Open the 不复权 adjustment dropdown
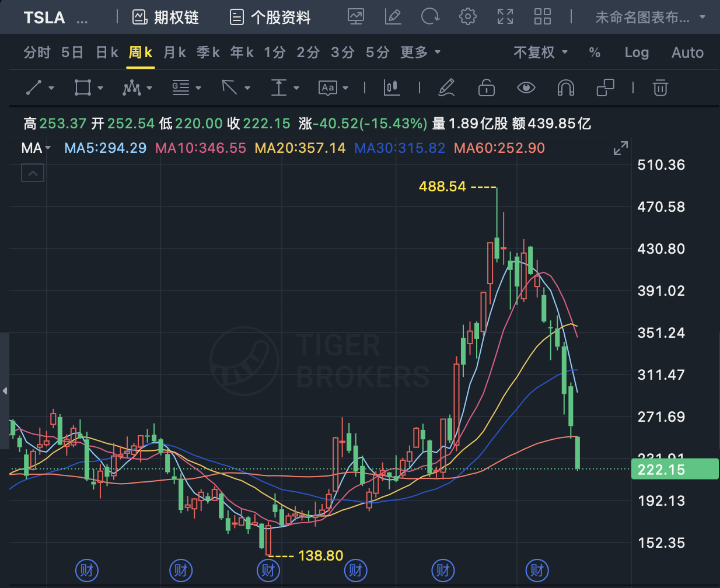720x588 pixels. point(540,52)
